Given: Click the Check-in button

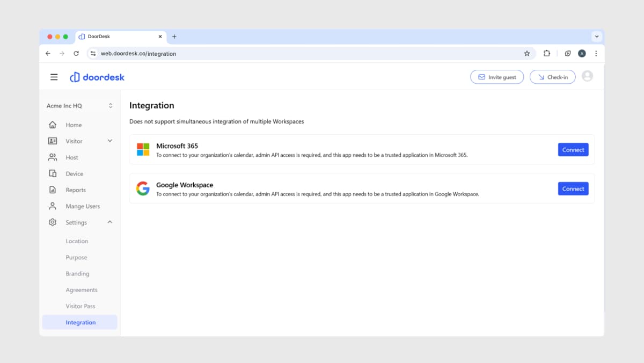Looking at the screenshot, I should click(x=552, y=77).
